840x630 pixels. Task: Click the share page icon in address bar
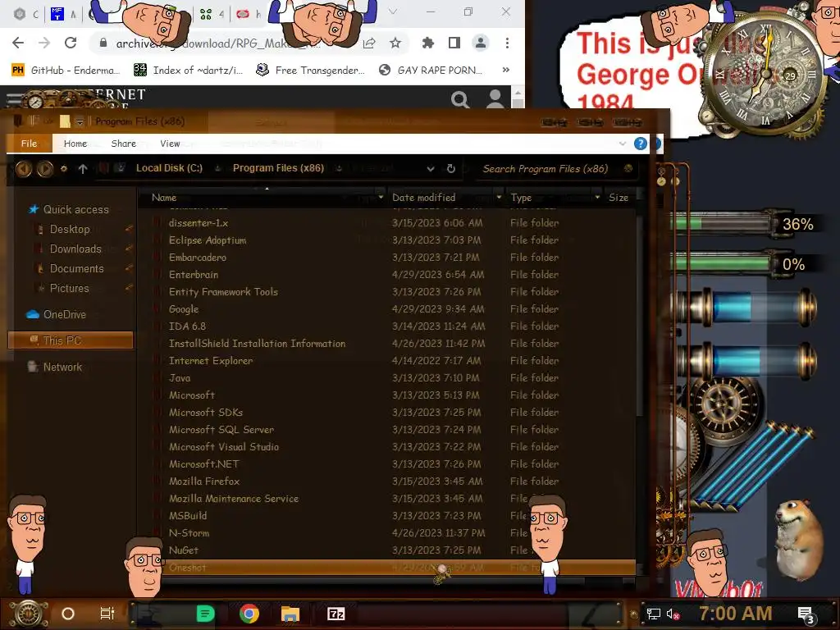(369, 43)
